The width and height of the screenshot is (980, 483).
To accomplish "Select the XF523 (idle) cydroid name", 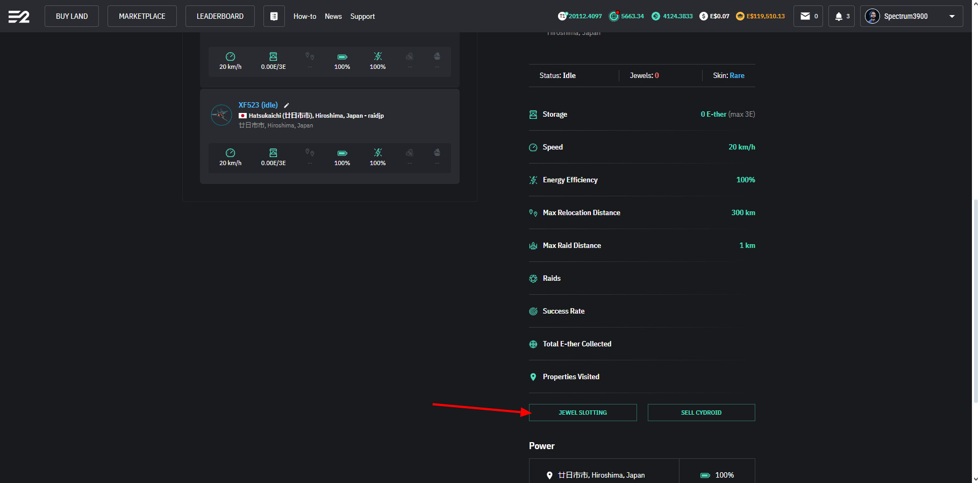I will [x=258, y=105].
